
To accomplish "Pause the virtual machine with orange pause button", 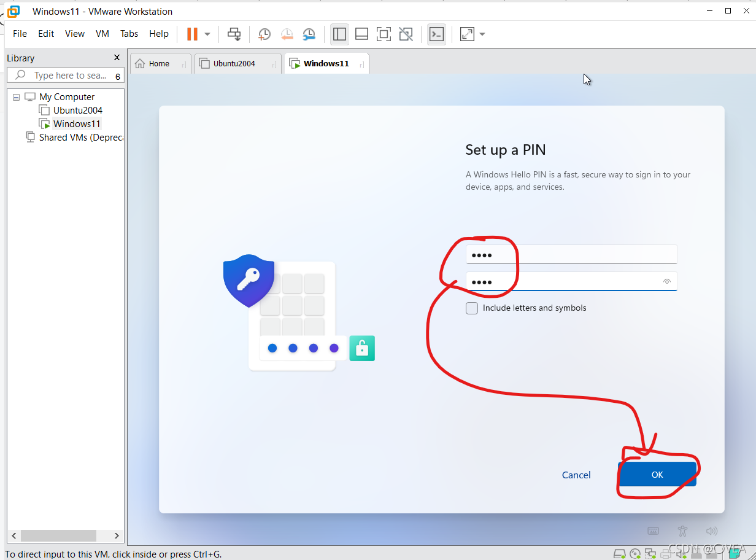I will (x=192, y=34).
